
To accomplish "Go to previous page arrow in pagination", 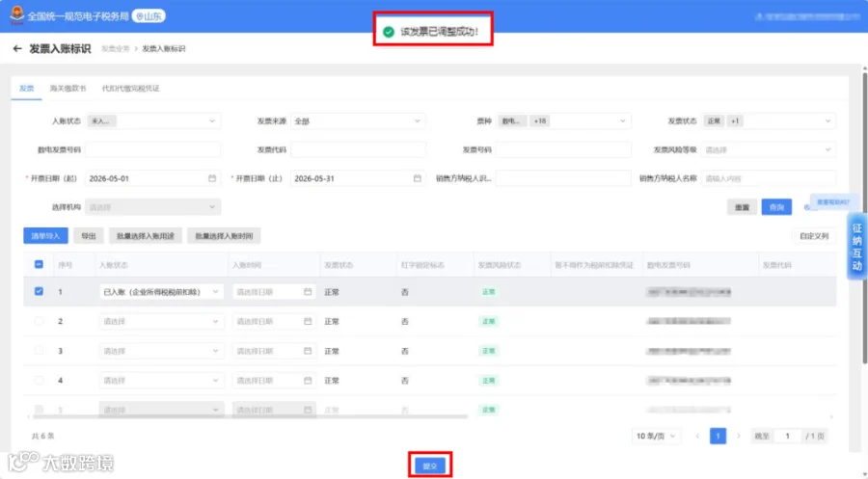I will pyautogui.click(x=697, y=436).
